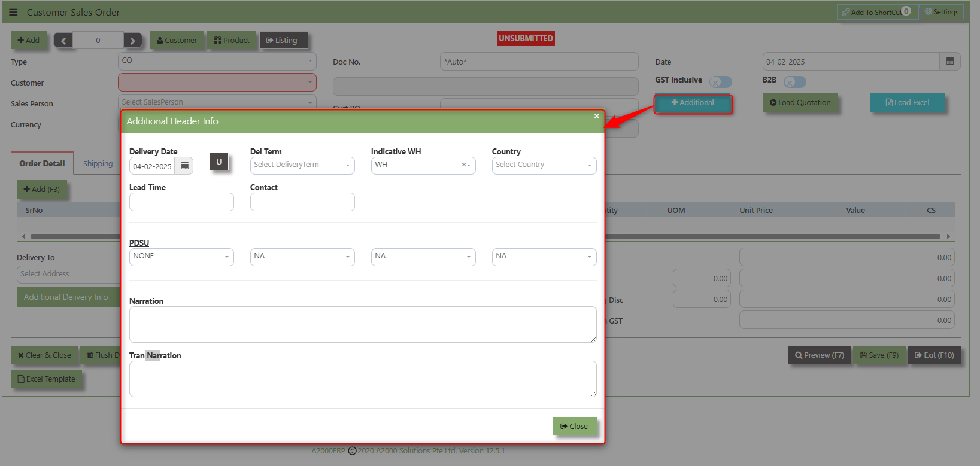Image resolution: width=980 pixels, height=466 pixels.
Task: Click the Add record button
Action: click(28, 40)
